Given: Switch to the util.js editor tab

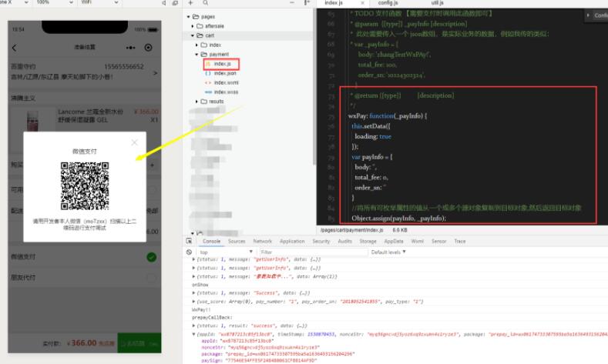Looking at the screenshot, I should coord(437,3).
